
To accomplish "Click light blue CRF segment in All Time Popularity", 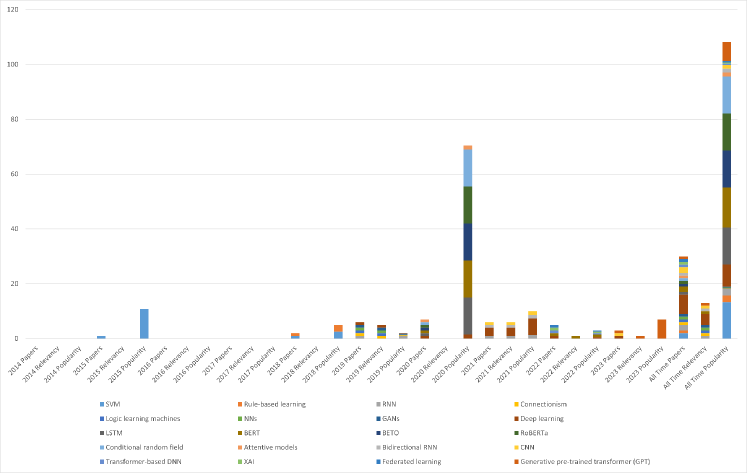I will [727, 95].
